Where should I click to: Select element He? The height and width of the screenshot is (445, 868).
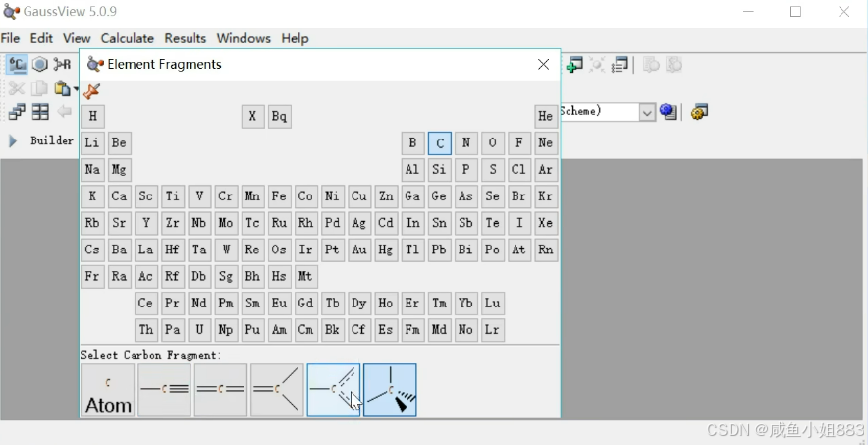[x=546, y=116]
